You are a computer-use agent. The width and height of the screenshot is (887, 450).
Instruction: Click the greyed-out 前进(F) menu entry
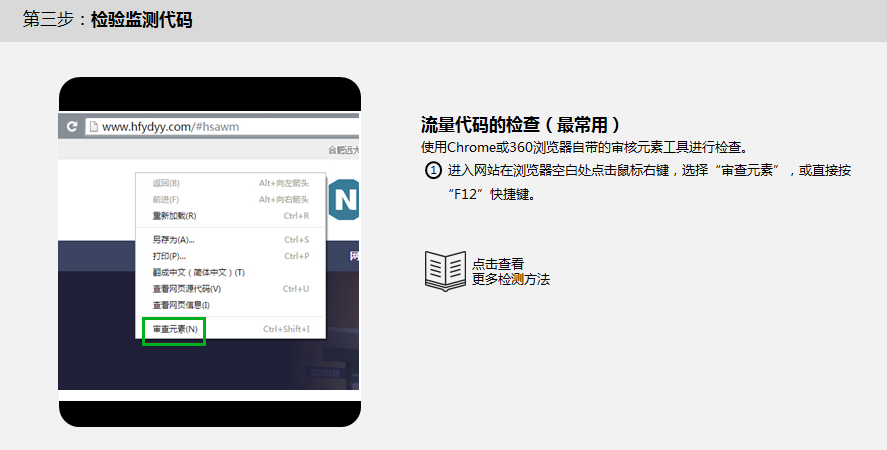166,199
